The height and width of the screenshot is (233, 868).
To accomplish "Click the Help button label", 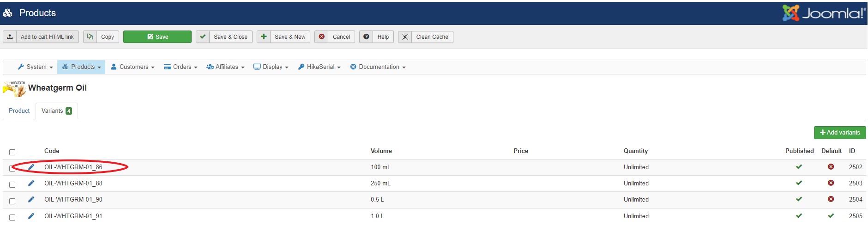I will point(383,37).
